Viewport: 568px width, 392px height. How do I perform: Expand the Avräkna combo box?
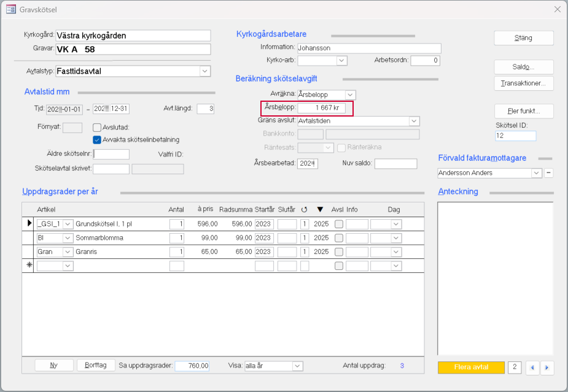coord(350,95)
